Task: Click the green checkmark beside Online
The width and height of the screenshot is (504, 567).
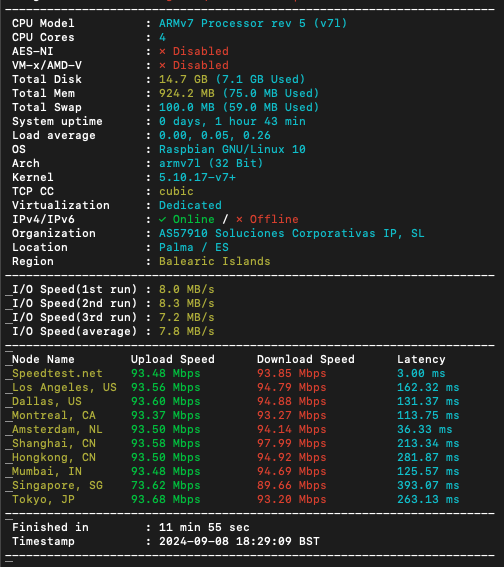Action: (x=162, y=219)
